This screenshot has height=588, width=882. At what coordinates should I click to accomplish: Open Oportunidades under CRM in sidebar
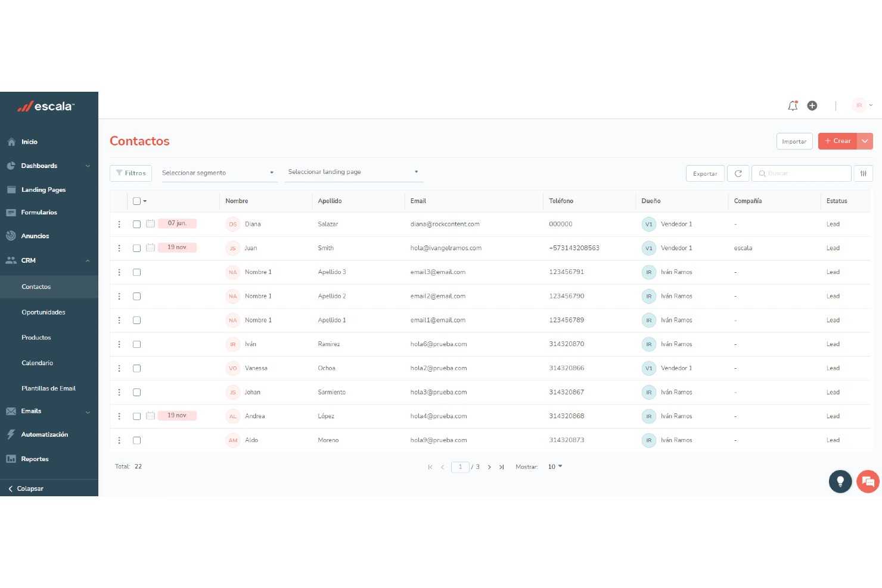click(44, 312)
